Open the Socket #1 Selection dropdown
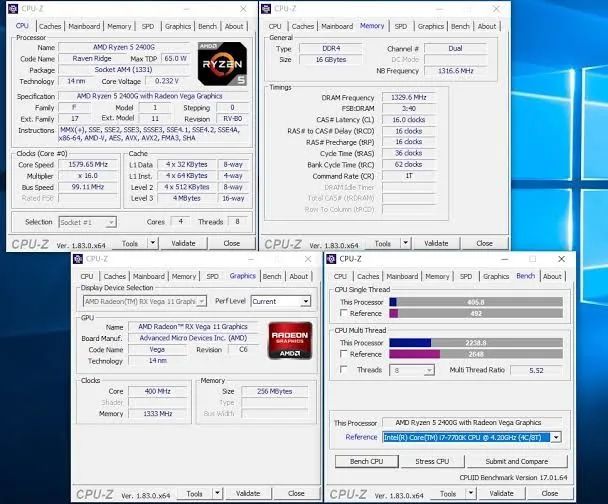608x504 pixels. (88, 222)
